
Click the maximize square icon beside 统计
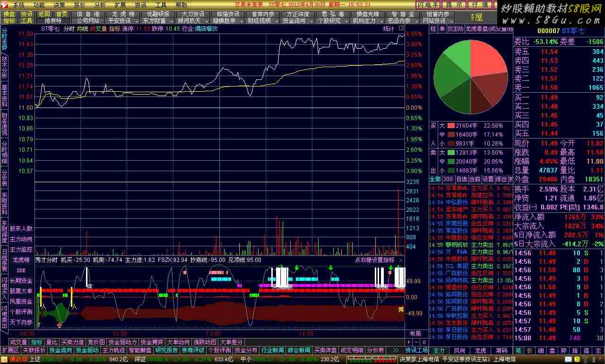point(401,28)
